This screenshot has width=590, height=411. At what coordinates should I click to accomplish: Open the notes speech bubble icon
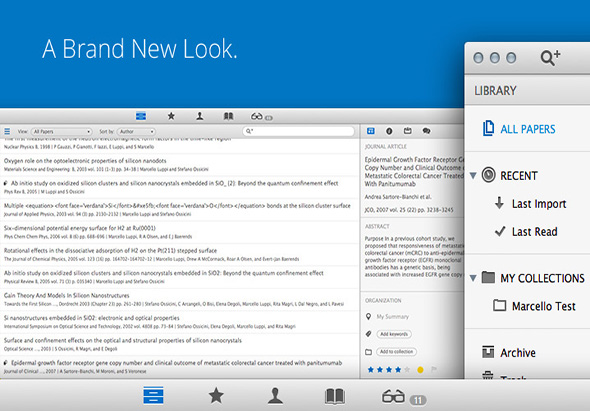click(426, 131)
